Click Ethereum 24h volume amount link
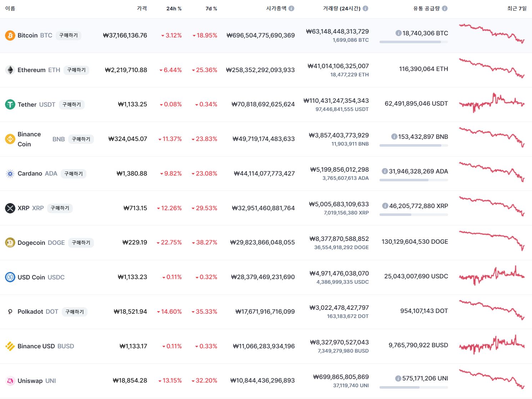This screenshot has width=532, height=399. (338, 66)
